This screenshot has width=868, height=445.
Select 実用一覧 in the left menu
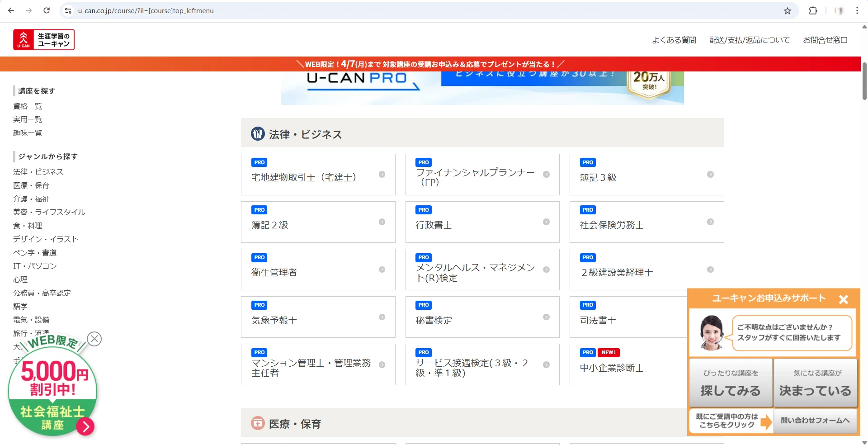[x=28, y=119]
